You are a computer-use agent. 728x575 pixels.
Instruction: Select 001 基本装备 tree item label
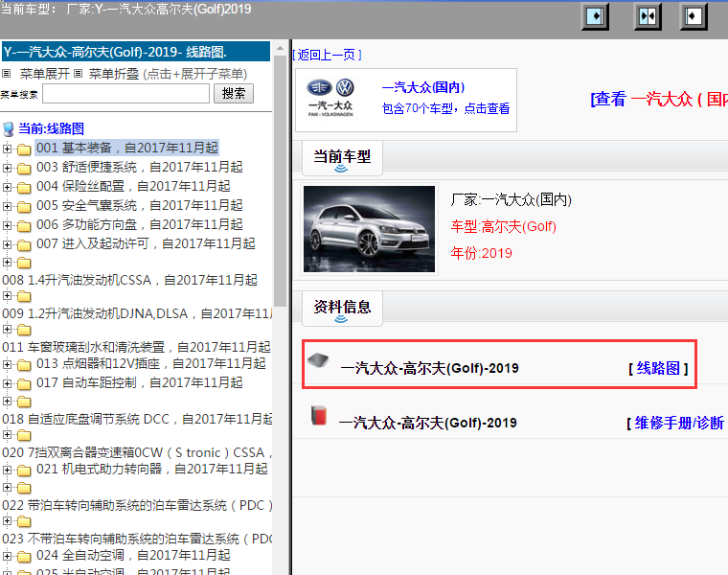coord(126,149)
